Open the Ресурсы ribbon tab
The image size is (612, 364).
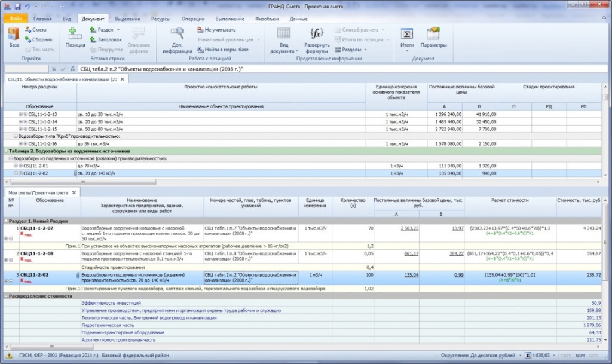[x=161, y=19]
